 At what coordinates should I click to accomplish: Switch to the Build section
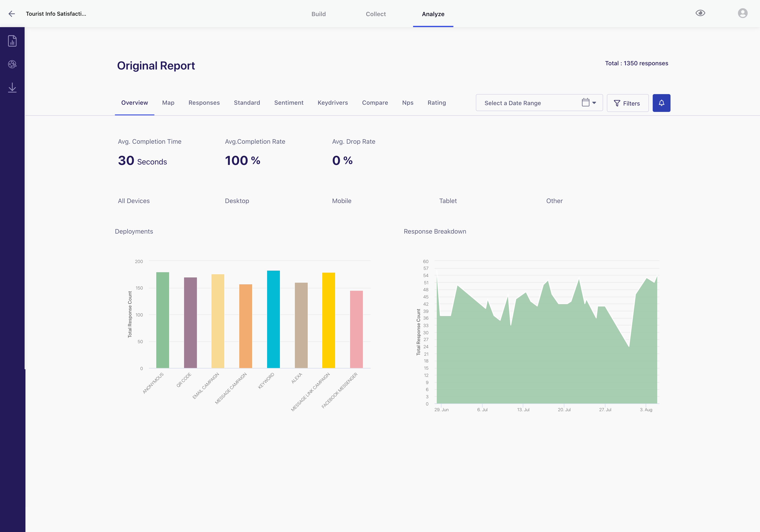[x=319, y=14]
